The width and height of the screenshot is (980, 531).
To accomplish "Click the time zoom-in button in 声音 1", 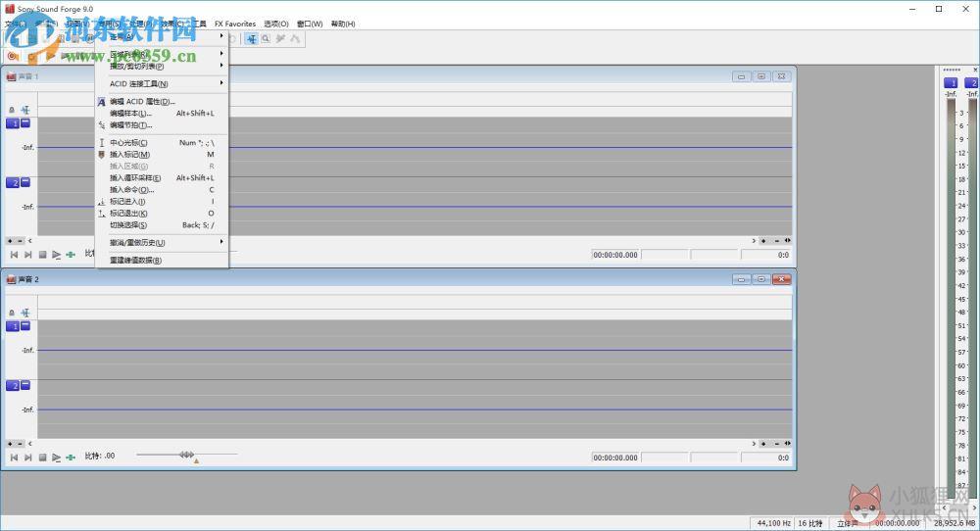I will 763,240.
